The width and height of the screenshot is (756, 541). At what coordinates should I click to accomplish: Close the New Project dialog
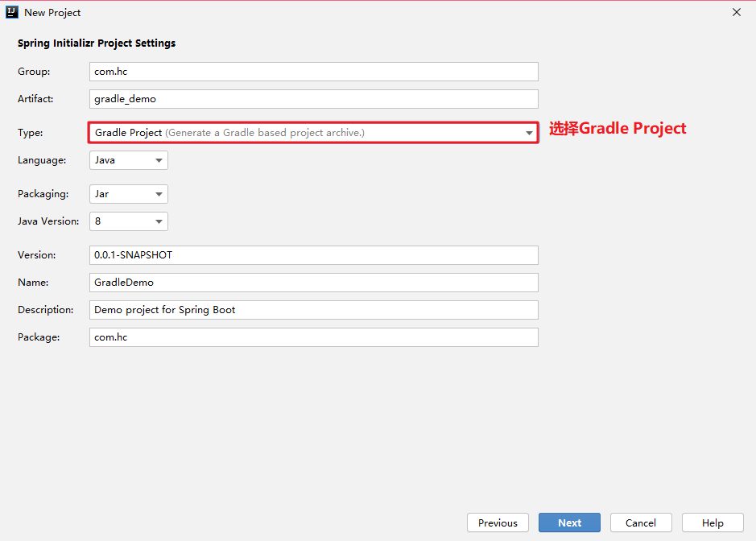[736, 12]
